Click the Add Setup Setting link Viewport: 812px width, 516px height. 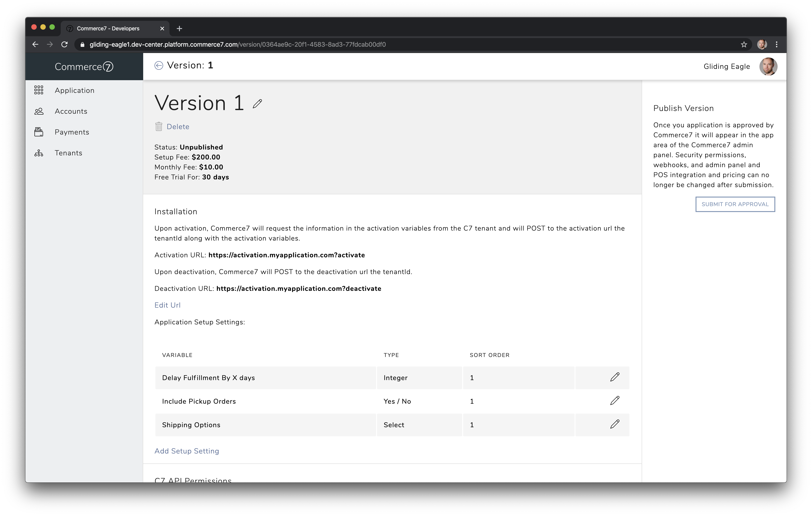(x=186, y=451)
